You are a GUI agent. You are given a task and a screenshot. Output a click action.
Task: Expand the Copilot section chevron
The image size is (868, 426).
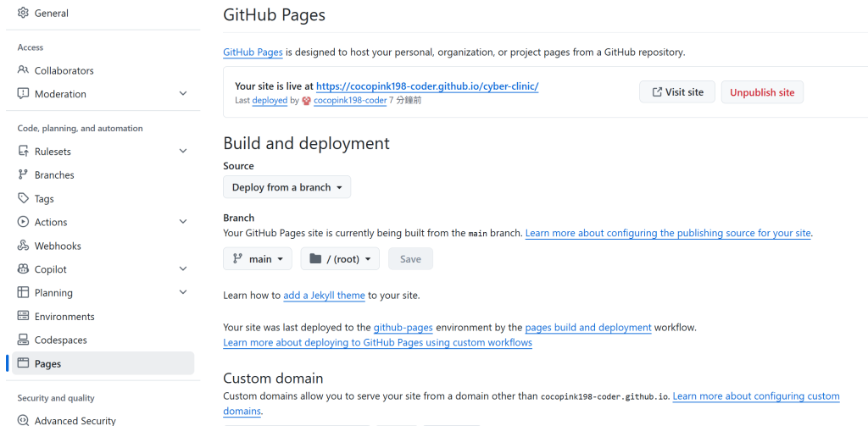point(183,268)
